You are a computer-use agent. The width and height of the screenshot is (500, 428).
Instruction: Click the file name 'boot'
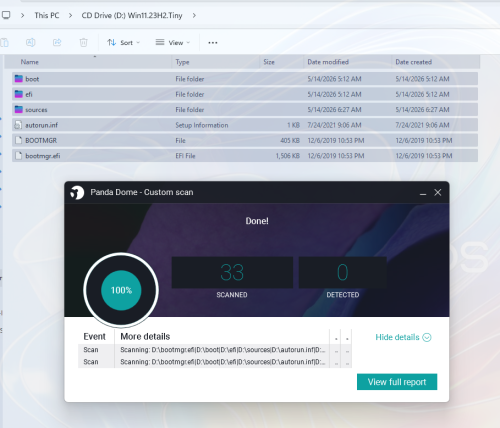click(x=32, y=79)
